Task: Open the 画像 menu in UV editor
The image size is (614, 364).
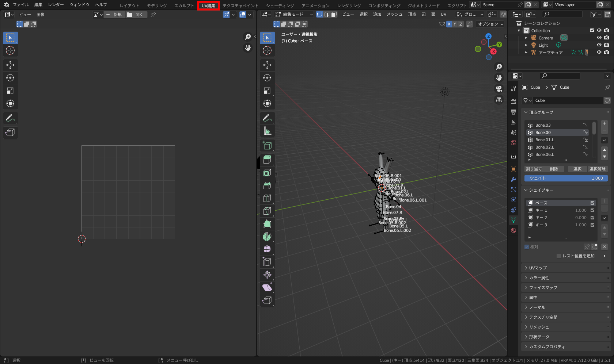Action: pos(41,15)
